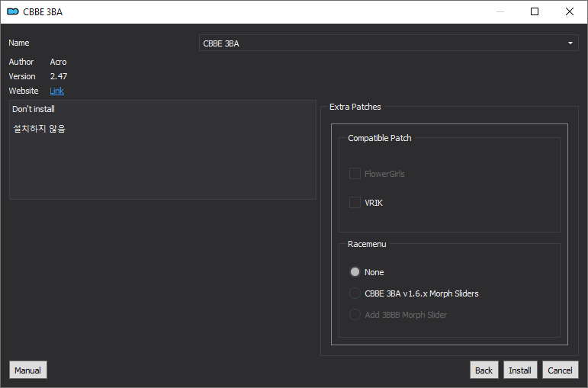Image resolution: width=588 pixels, height=388 pixels.
Task: Expand the Name dropdown arrow
Action: pos(570,43)
